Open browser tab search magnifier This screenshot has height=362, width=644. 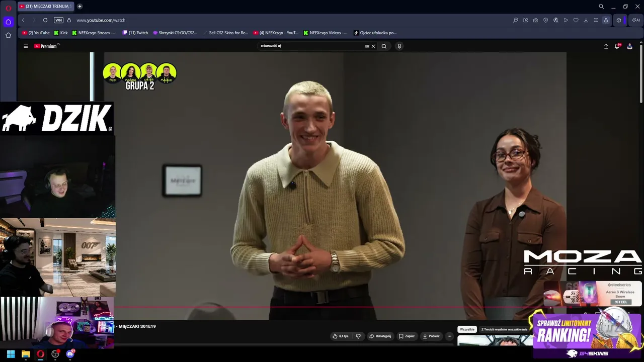coord(601,7)
